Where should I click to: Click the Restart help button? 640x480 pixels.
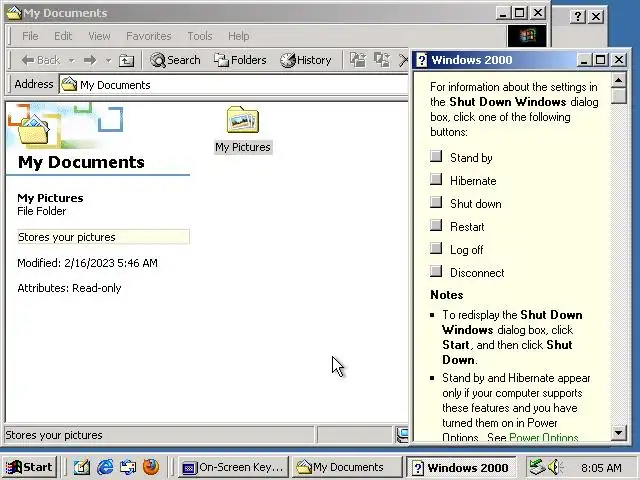(x=436, y=225)
